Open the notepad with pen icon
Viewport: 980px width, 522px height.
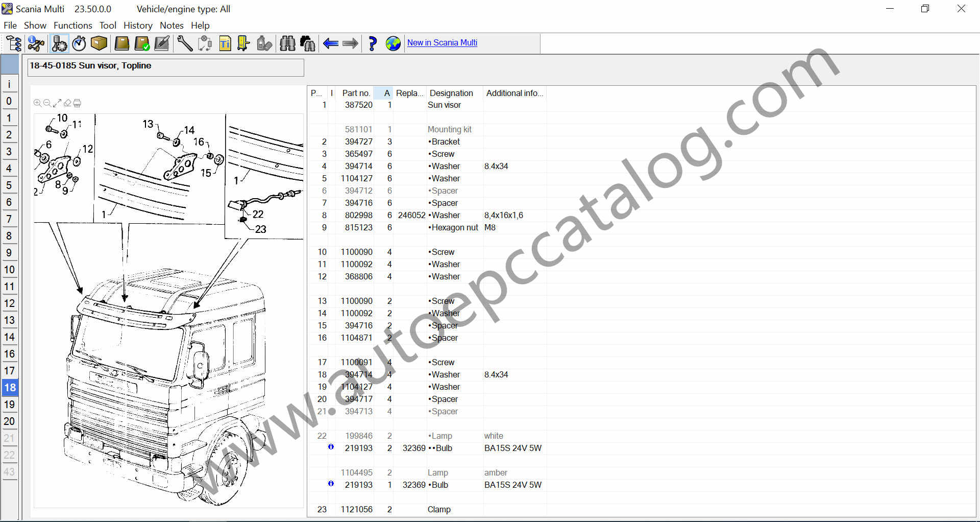[x=162, y=43]
